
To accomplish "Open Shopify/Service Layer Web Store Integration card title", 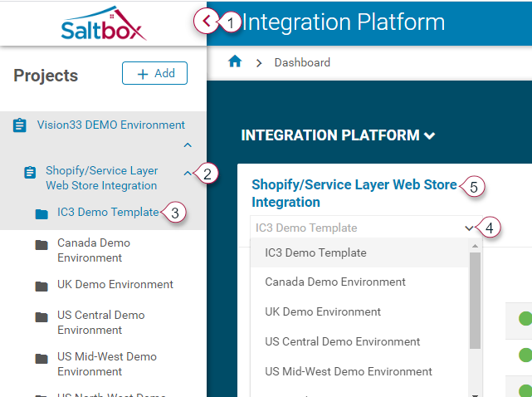I will pyautogui.click(x=354, y=194).
